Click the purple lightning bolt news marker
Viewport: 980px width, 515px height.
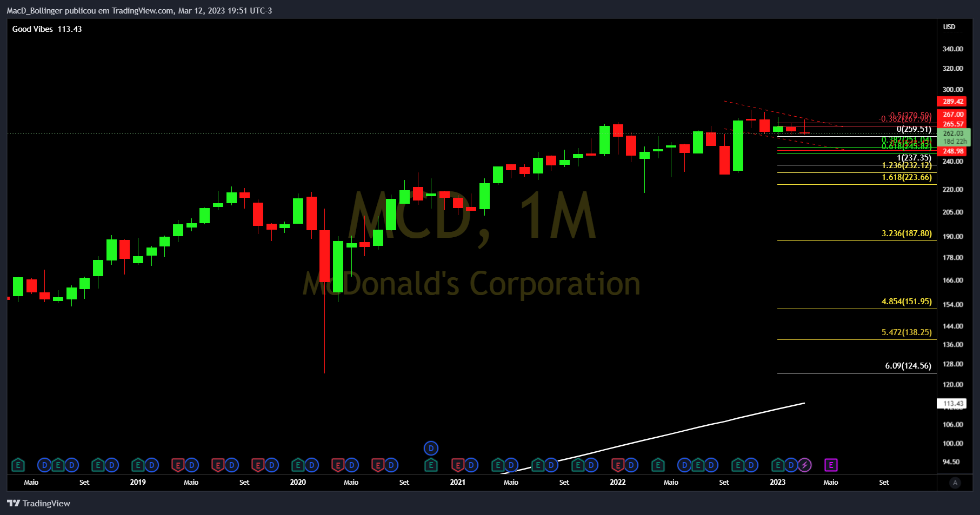click(x=804, y=465)
